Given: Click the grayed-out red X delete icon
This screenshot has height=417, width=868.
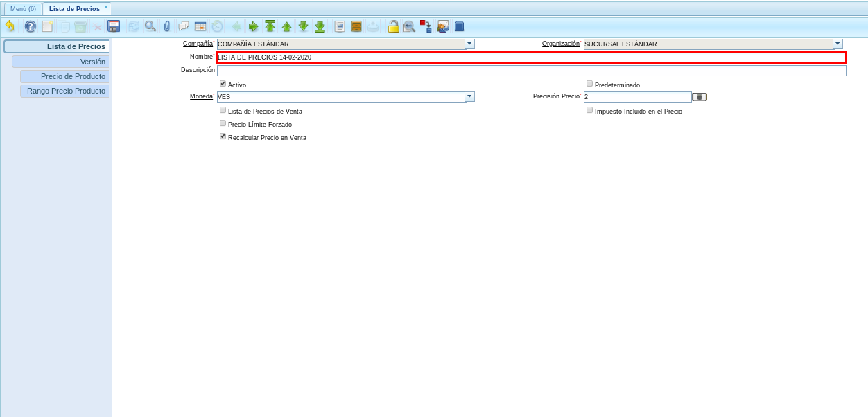Looking at the screenshot, I should point(98,26).
